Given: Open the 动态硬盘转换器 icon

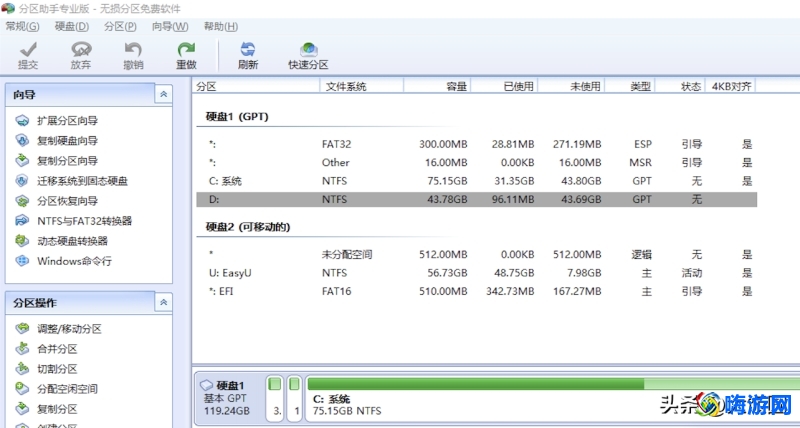Looking at the screenshot, I should coord(22,241).
